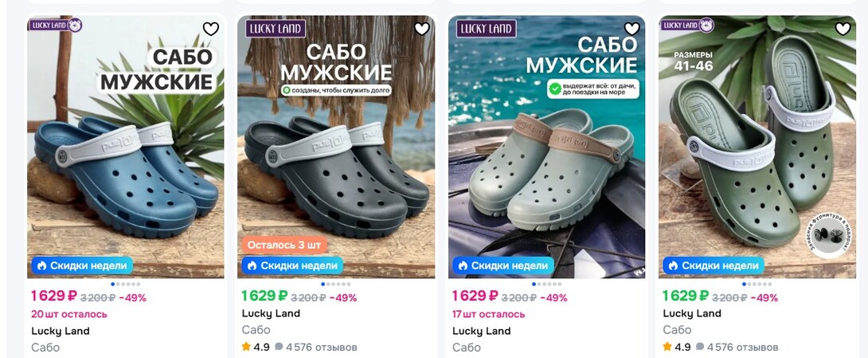Open blue men's clogs product image
The width and height of the screenshot is (868, 358).
click(126, 159)
